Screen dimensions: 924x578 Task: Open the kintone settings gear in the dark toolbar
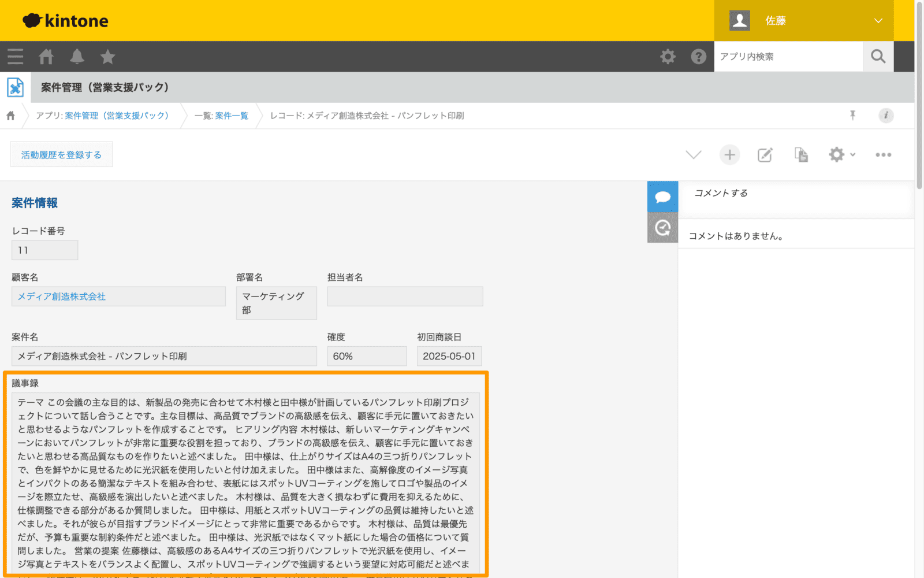tap(668, 57)
